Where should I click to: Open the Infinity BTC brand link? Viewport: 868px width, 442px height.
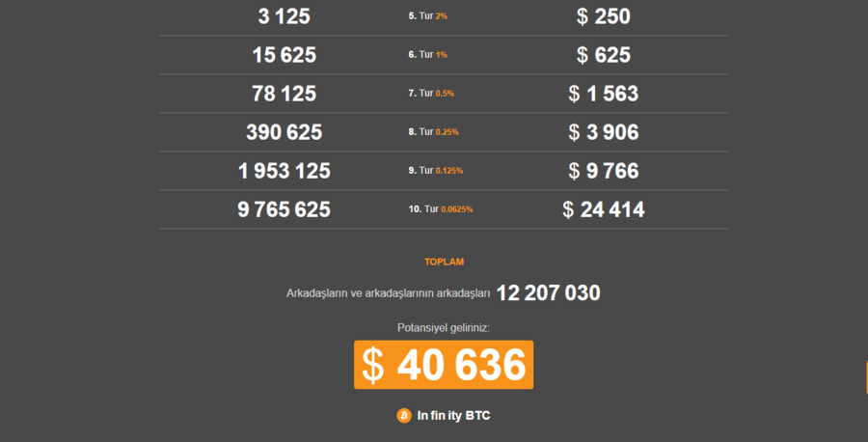pyautogui.click(x=453, y=415)
